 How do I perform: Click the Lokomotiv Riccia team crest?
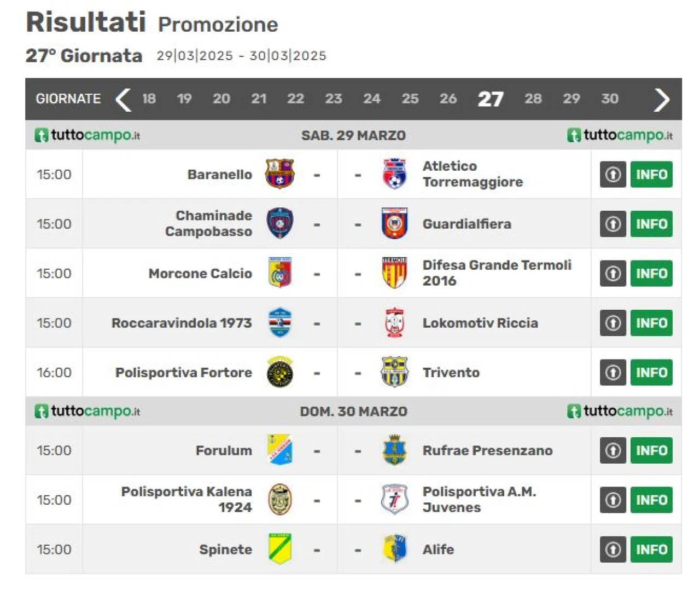click(x=394, y=322)
